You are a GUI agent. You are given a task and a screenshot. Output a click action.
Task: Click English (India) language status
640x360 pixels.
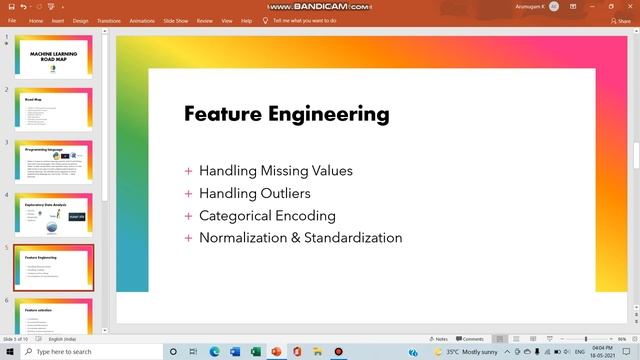click(x=62, y=339)
